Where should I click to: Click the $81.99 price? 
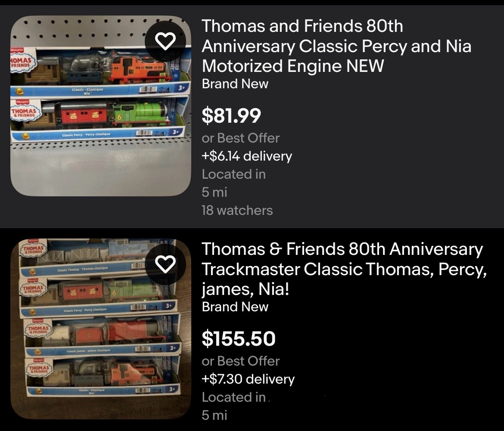point(231,115)
